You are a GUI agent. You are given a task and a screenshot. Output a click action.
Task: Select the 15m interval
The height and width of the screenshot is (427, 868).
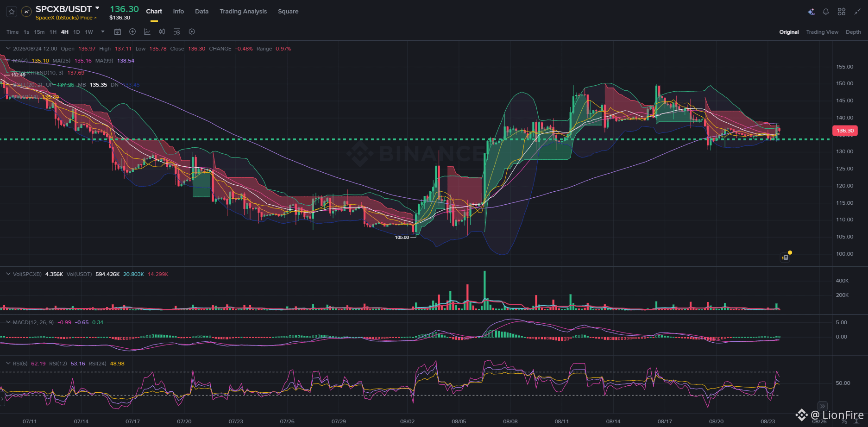pyautogui.click(x=39, y=32)
